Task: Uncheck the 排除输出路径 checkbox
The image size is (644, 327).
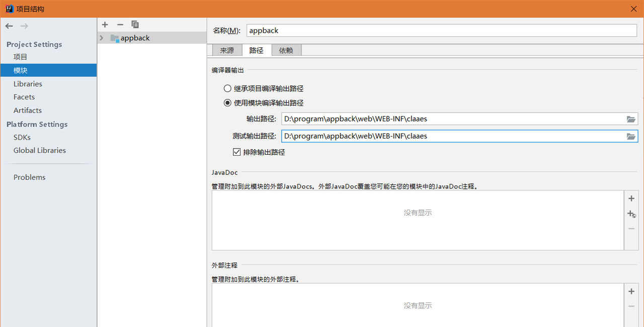Action: (236, 152)
